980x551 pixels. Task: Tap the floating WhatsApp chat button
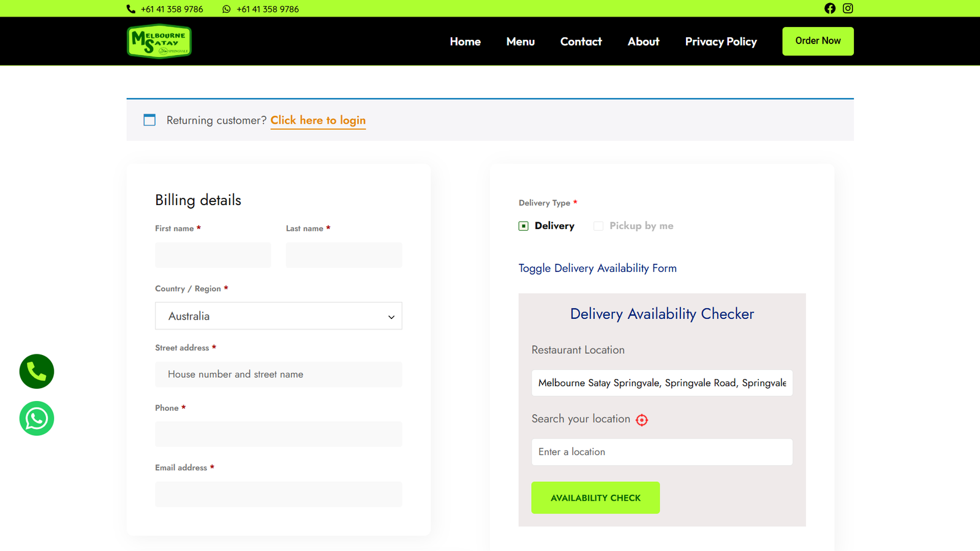[37, 419]
